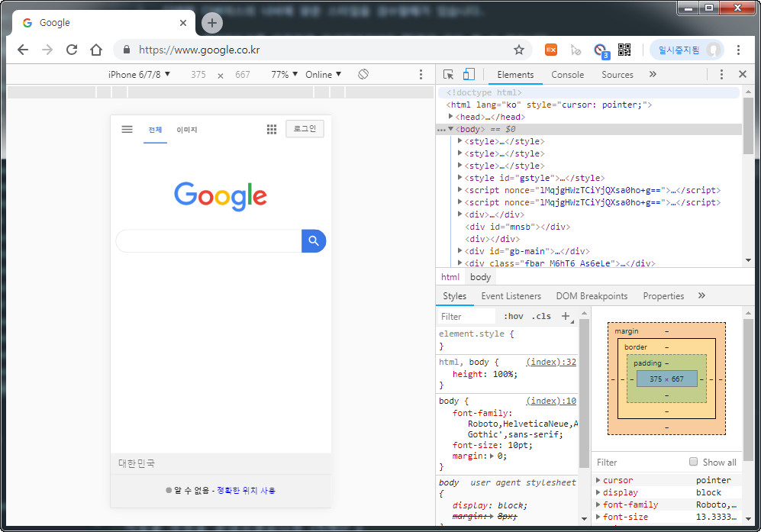Open the Event Listeners tab
This screenshot has height=532, width=761.
511,295
